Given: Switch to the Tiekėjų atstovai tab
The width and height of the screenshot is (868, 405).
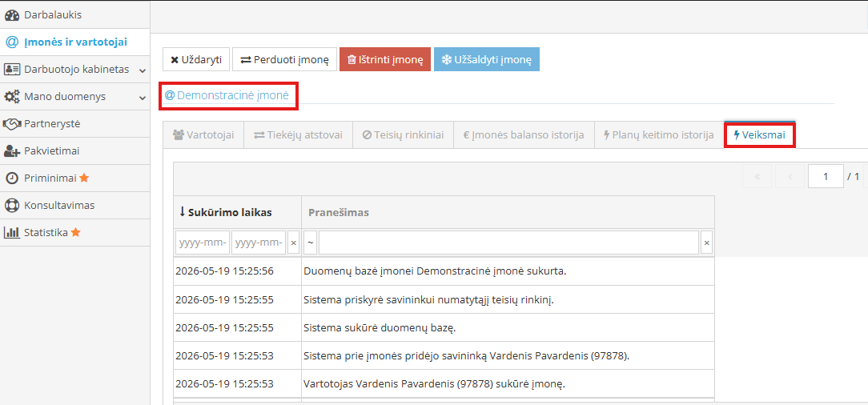Looking at the screenshot, I should coord(299,134).
